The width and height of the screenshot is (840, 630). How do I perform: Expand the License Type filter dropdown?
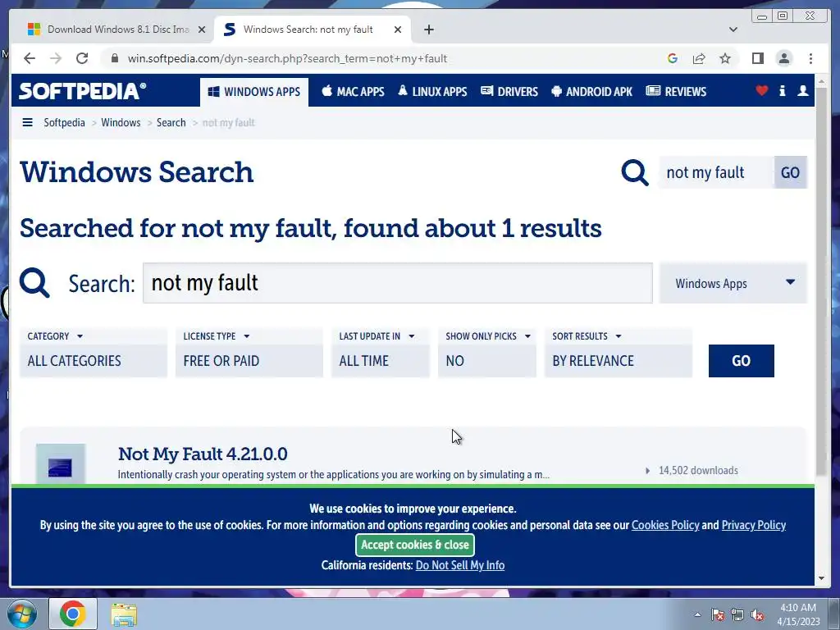217,336
